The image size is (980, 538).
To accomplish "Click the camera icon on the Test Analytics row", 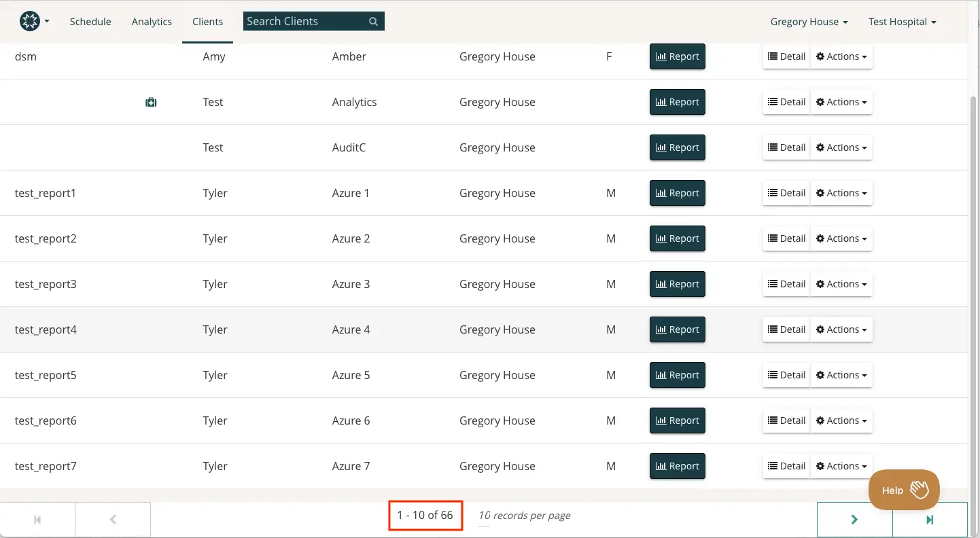I will click(x=150, y=102).
